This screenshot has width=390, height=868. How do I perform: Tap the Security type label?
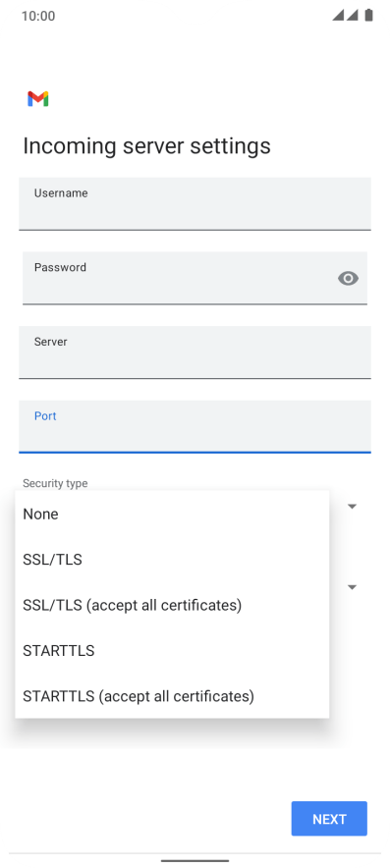[x=55, y=483]
